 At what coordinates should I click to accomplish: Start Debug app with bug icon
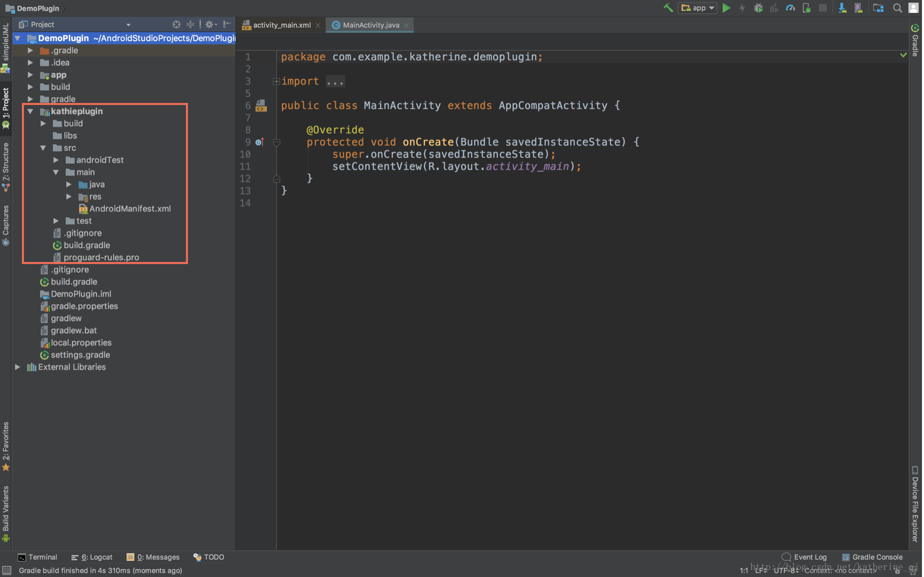758,8
